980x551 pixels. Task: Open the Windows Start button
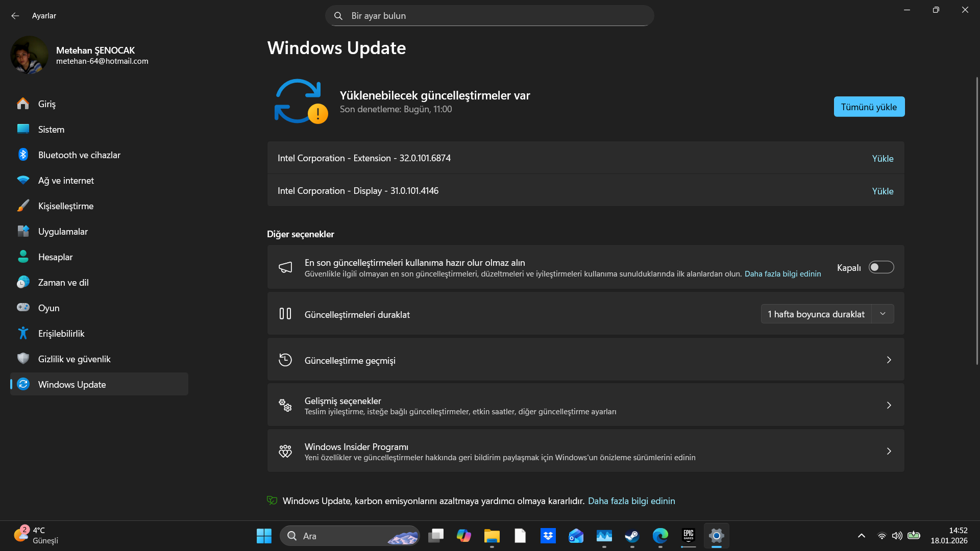tap(264, 536)
